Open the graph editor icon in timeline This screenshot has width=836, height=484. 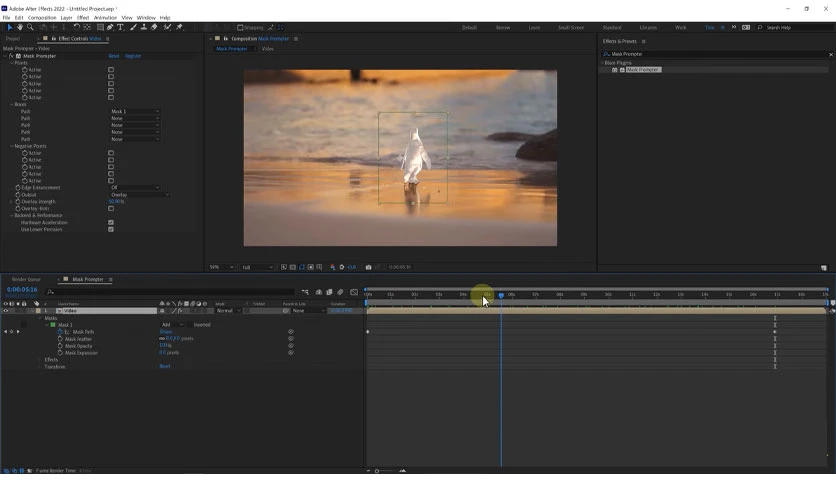(x=354, y=292)
